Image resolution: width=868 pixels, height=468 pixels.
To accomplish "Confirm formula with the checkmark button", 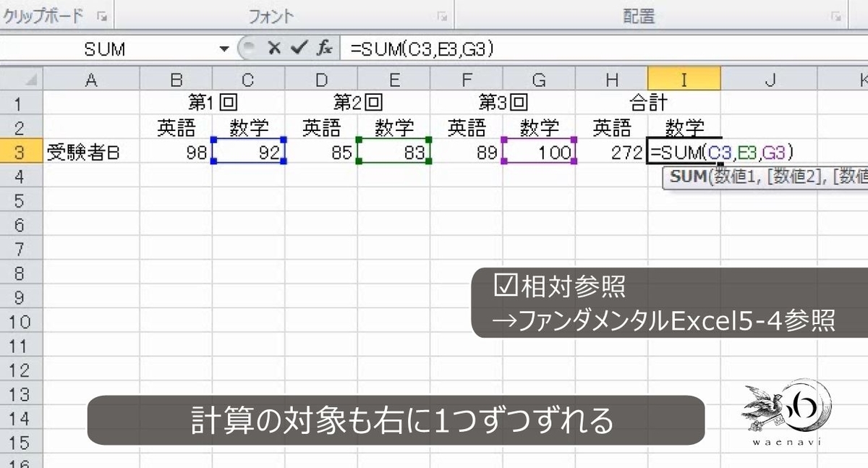I will click(299, 48).
